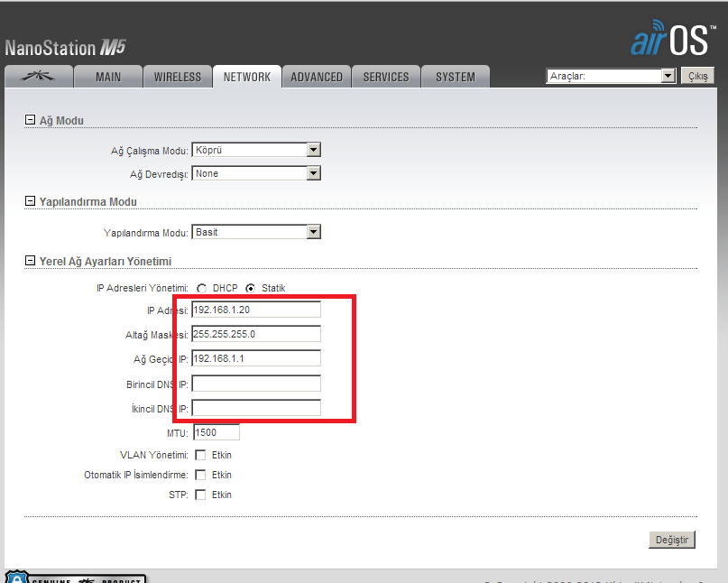The width and height of the screenshot is (728, 583).
Task: Switch to the WIRELESS tab
Action: [178, 77]
